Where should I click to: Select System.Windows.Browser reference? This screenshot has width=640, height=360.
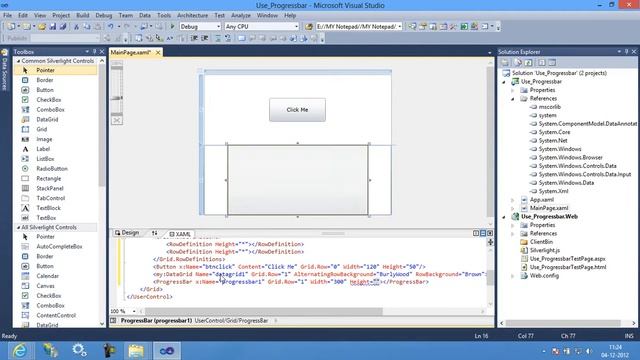pos(571,158)
